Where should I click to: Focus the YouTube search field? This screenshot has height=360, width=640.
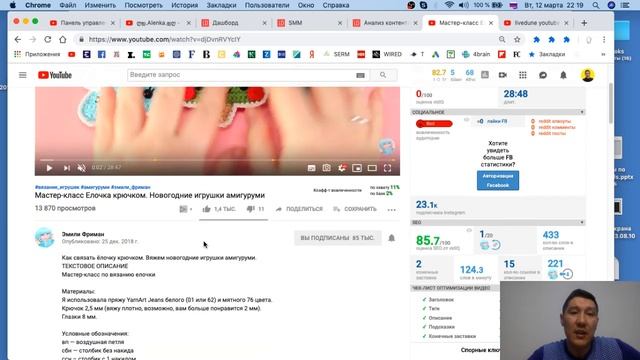tap(241, 75)
